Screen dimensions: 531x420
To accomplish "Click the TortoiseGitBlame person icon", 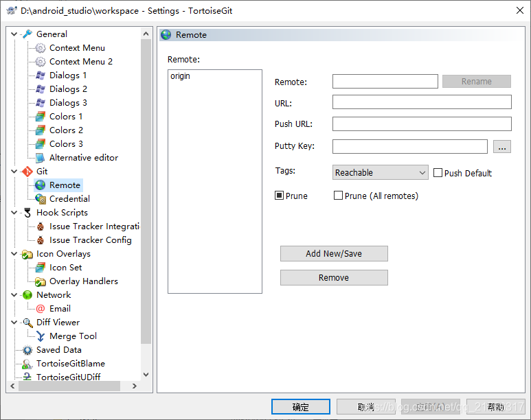I will coord(27,364).
